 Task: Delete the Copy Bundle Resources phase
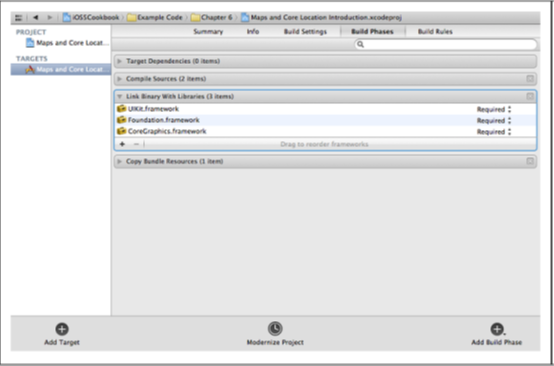coord(530,161)
